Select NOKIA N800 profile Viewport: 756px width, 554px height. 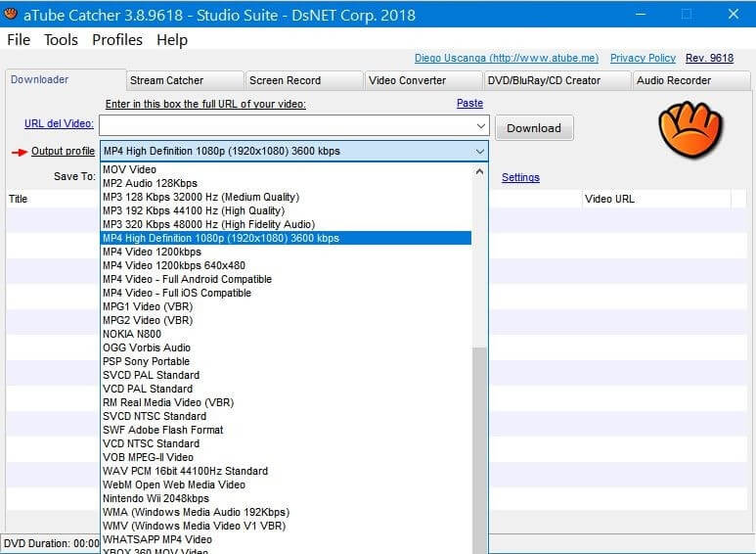tap(286, 334)
